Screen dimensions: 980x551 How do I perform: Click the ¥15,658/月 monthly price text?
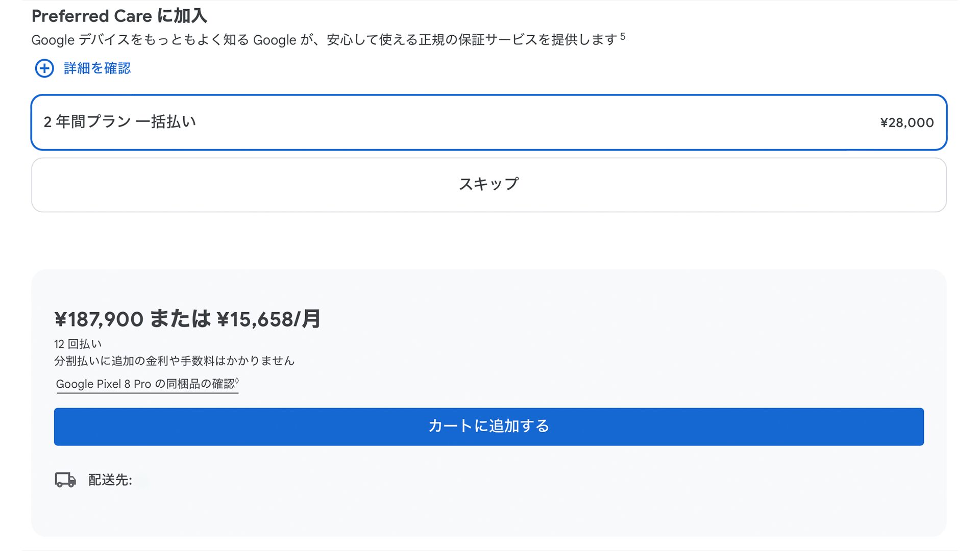(x=269, y=319)
